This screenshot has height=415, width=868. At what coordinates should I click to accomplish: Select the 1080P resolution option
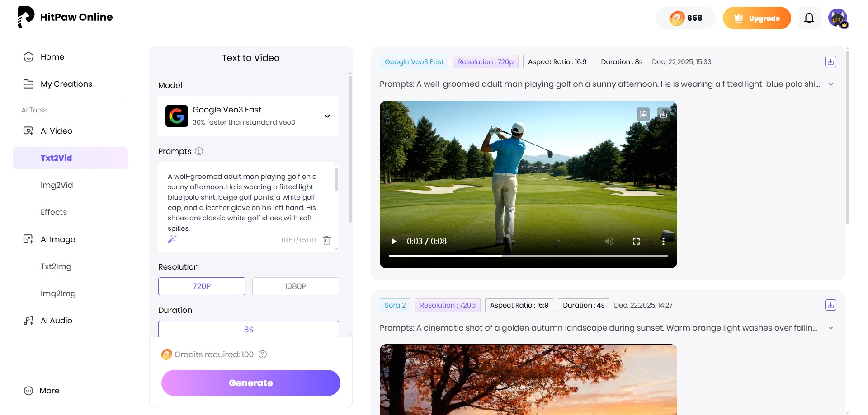click(x=295, y=286)
